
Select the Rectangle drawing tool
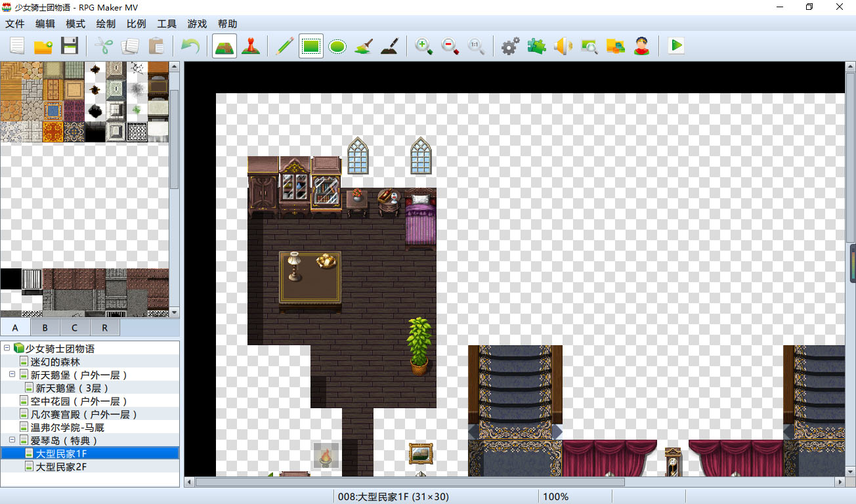pyautogui.click(x=311, y=46)
